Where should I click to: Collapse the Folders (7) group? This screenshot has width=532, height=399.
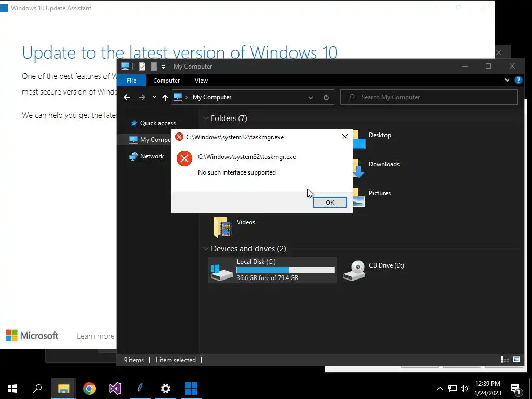[x=206, y=118]
